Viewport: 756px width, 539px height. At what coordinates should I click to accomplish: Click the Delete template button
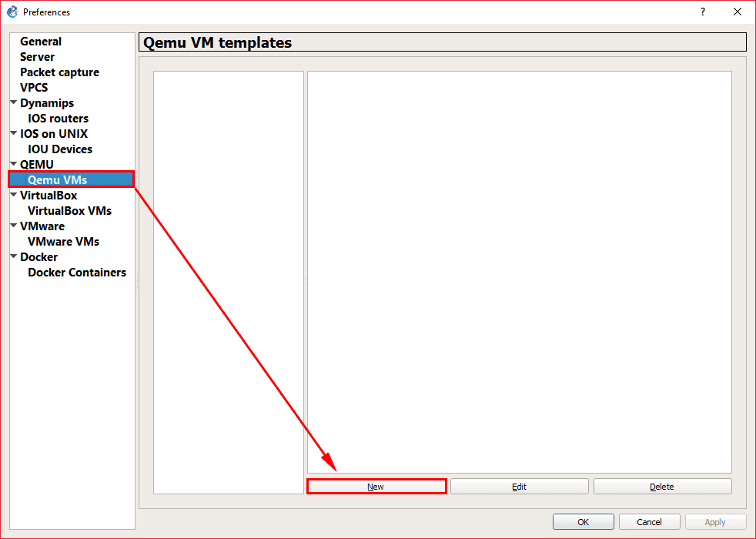coord(663,487)
